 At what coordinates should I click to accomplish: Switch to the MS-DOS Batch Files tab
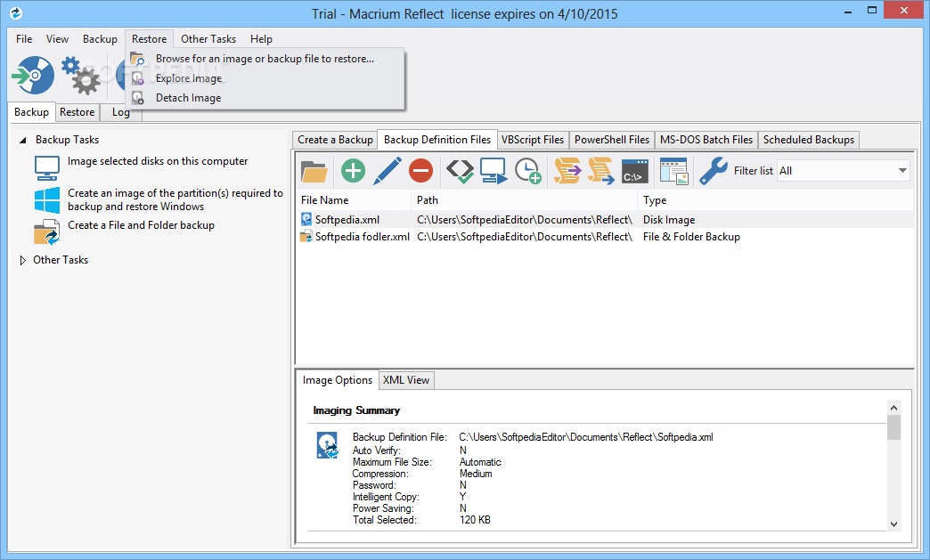point(706,140)
